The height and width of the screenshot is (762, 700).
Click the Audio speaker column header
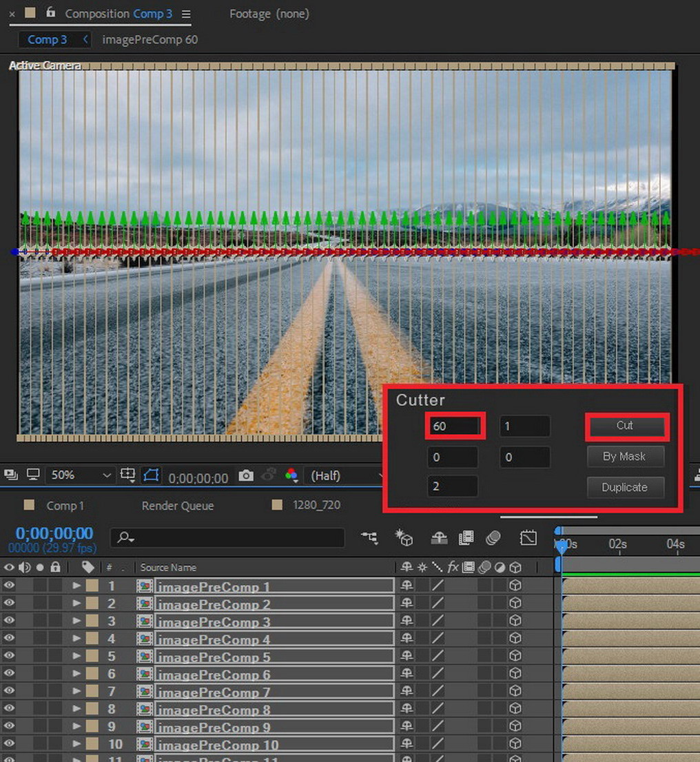click(24, 567)
